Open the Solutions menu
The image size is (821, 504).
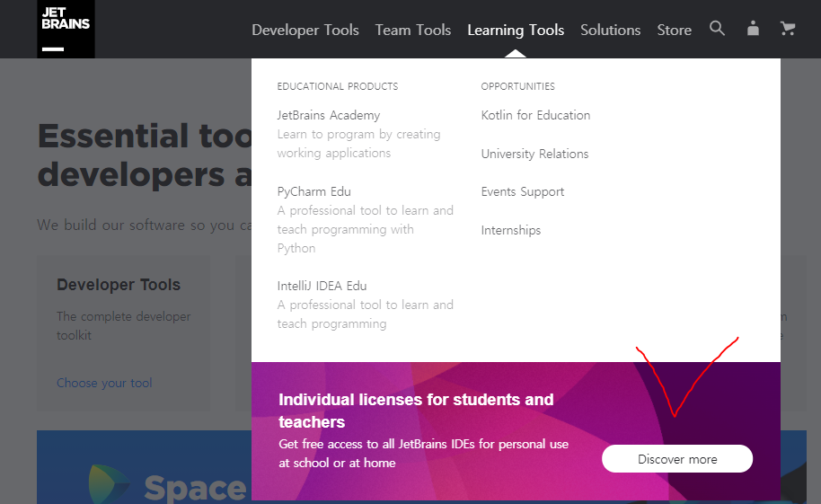click(611, 30)
